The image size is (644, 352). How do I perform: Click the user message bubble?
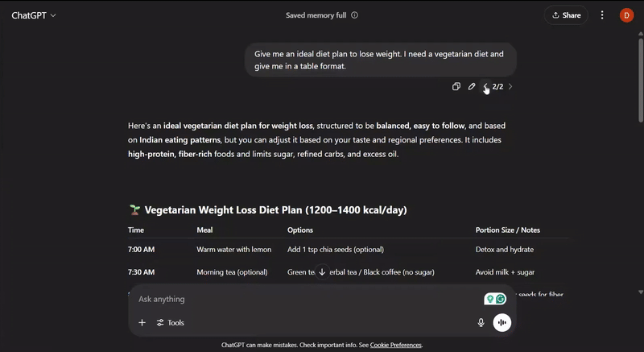[x=380, y=60]
